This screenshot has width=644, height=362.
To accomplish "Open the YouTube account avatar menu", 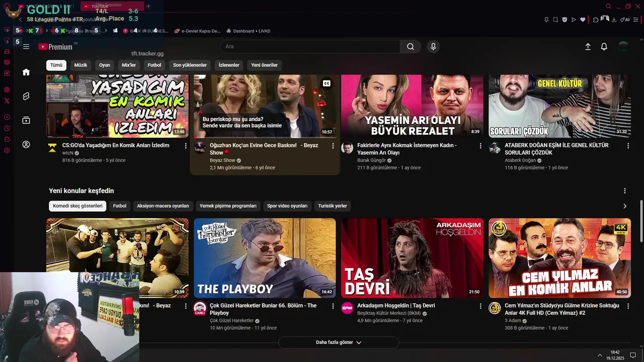I will point(623,47).
